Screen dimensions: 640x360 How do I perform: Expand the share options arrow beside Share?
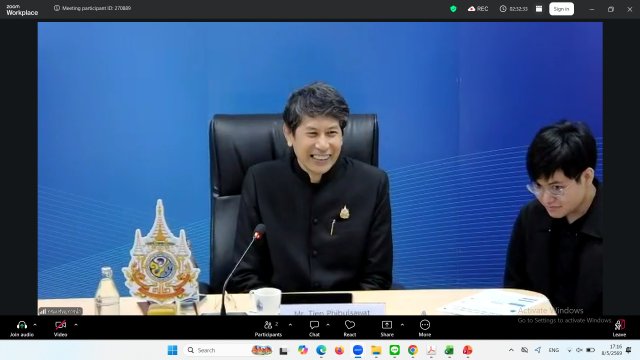pyautogui.click(x=402, y=325)
